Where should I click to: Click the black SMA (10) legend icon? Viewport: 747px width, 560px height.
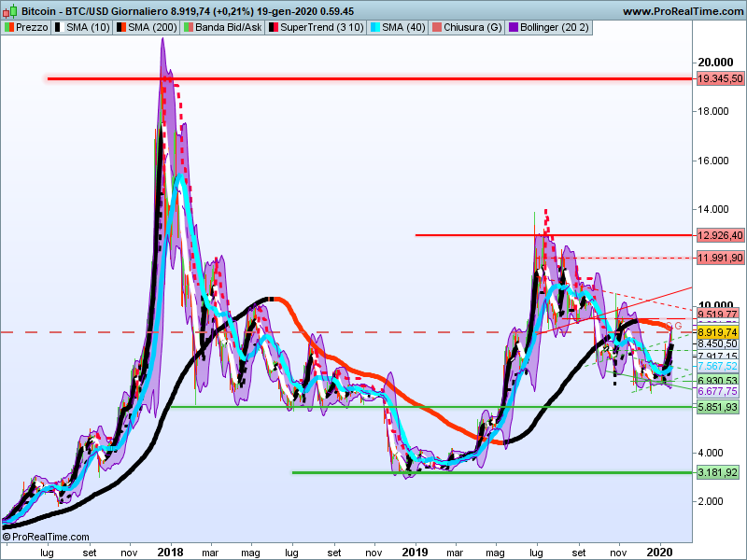pos(59,28)
